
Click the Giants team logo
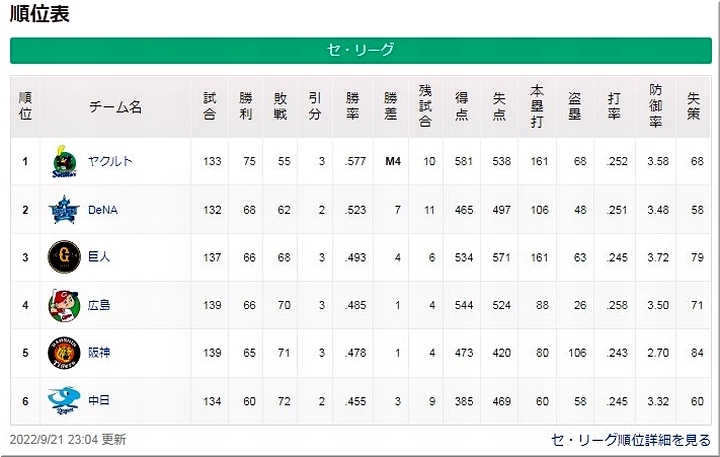tap(65, 258)
